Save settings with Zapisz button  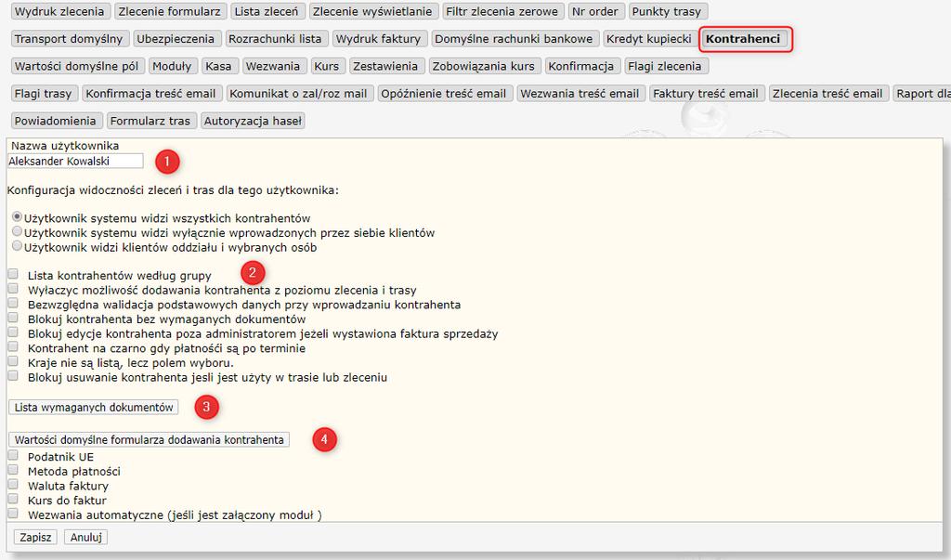point(36,537)
